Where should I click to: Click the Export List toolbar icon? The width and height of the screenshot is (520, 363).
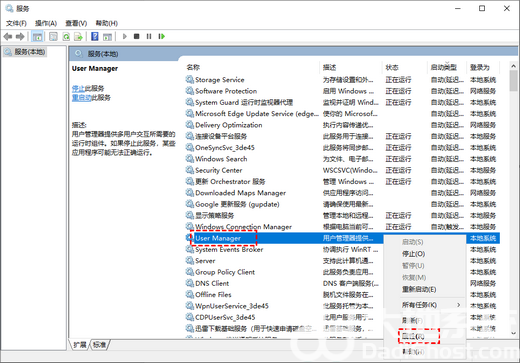pos(78,36)
